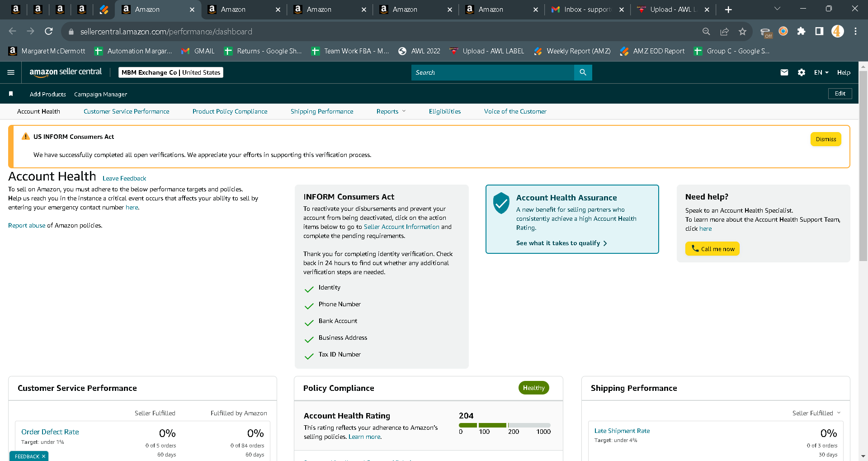
Task: Open the Order Defect Rate link
Action: click(x=50, y=432)
